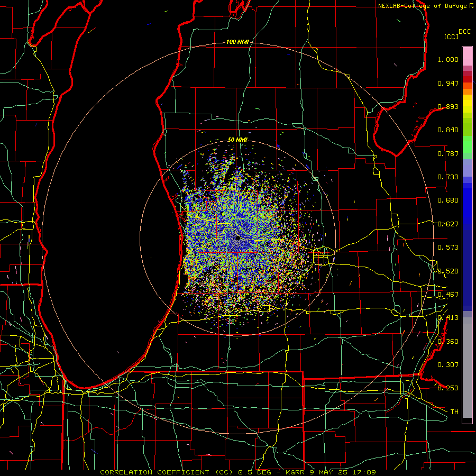Pick the lavender band of the color scale
This screenshot has height=476, width=476.
467,168
